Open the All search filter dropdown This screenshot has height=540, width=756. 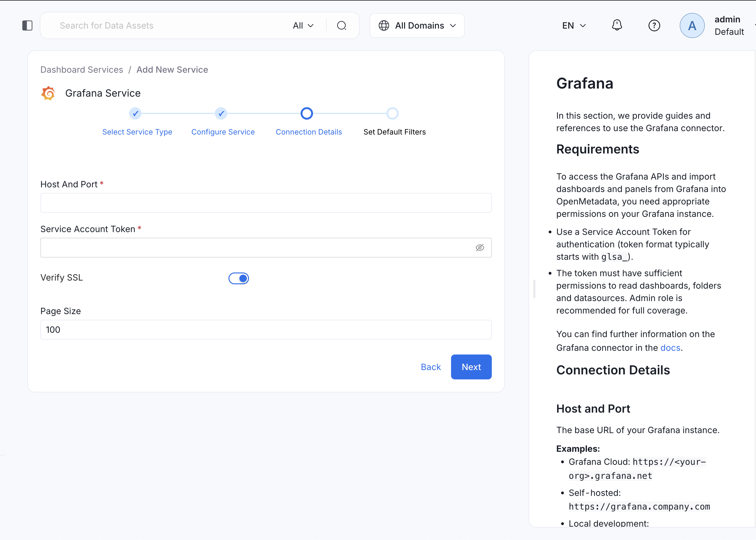pyautogui.click(x=303, y=25)
